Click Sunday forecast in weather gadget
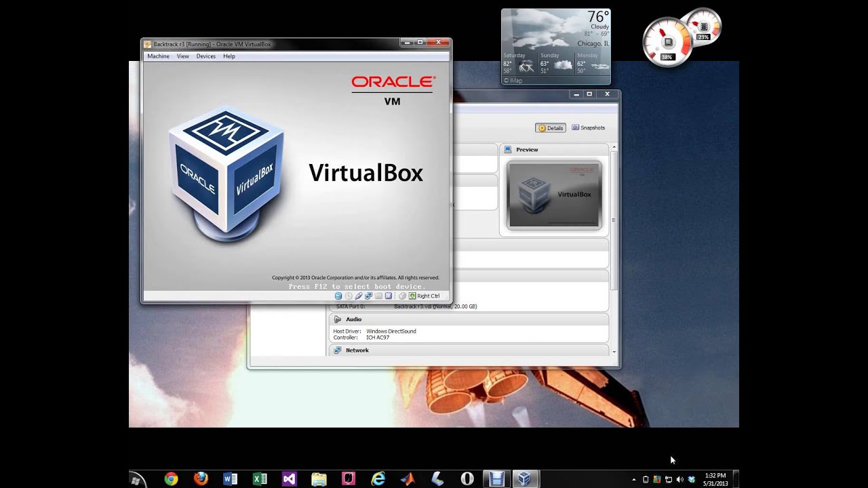The height and width of the screenshot is (488, 868). [x=556, y=63]
